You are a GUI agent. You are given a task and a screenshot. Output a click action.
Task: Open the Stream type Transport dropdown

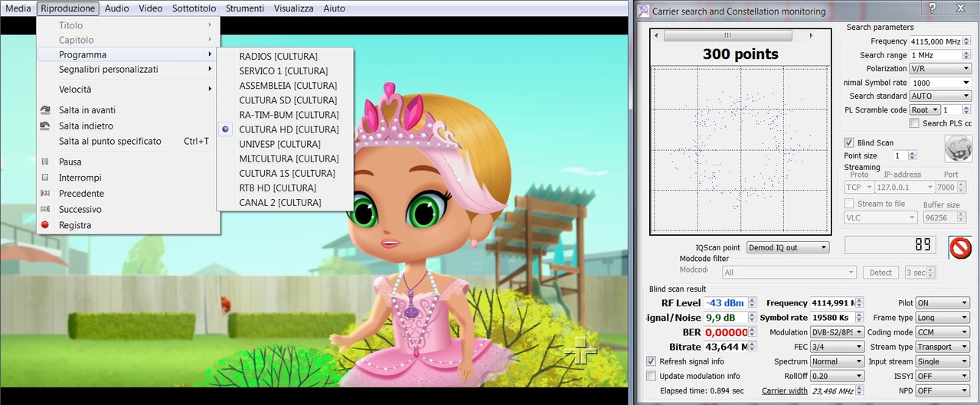(x=942, y=347)
